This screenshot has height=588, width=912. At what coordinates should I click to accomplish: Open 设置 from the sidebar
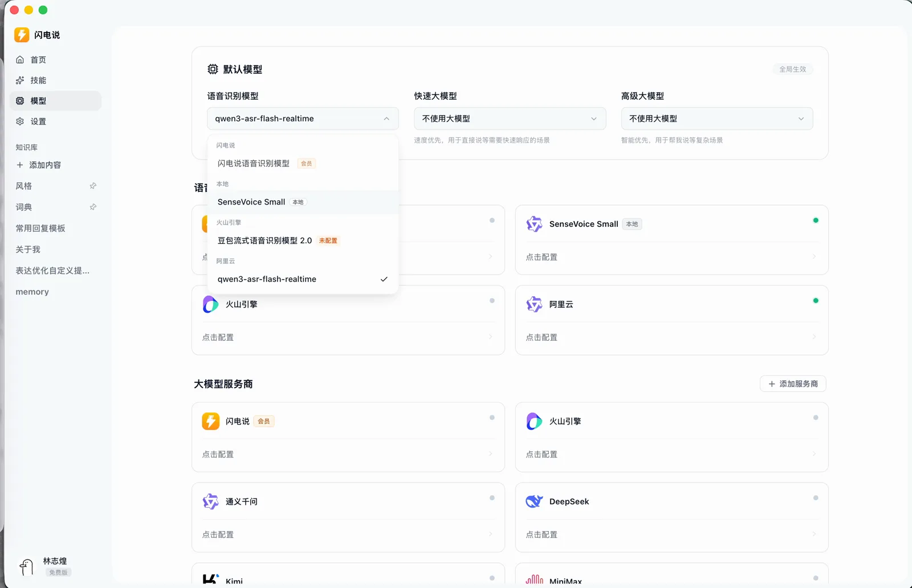tap(55, 121)
